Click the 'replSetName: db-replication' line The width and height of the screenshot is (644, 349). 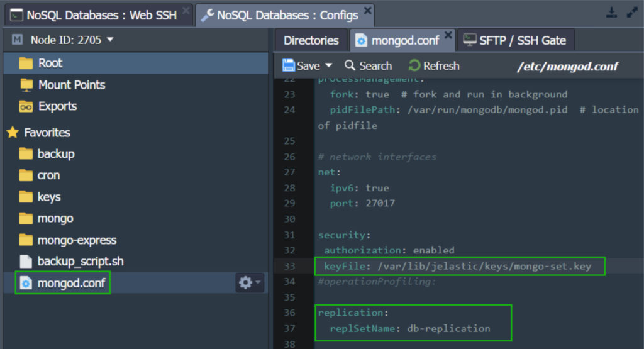[x=410, y=328]
